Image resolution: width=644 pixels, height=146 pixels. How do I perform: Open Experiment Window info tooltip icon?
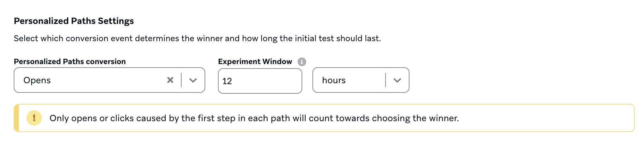(302, 62)
